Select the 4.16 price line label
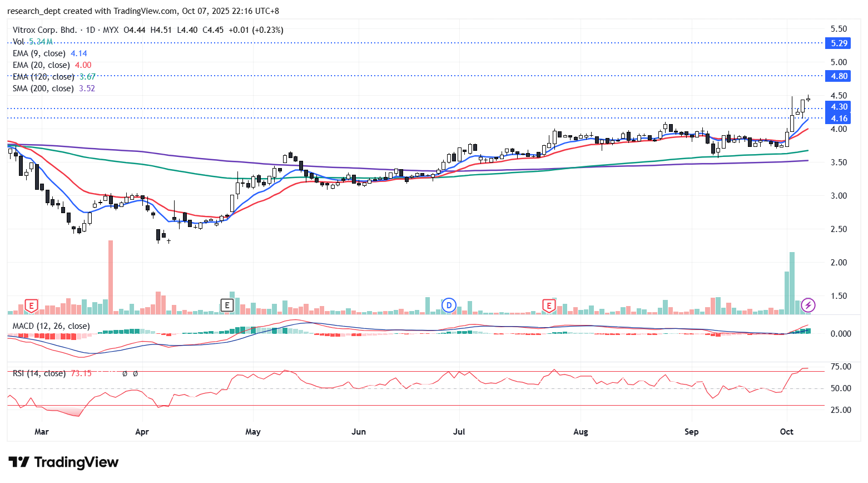 pos(839,119)
